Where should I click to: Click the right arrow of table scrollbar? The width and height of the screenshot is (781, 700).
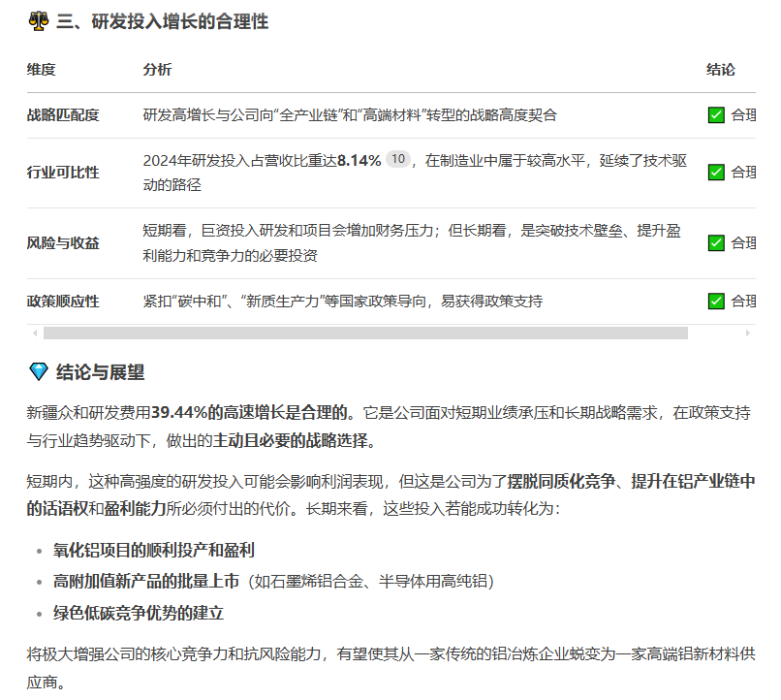coord(748,333)
